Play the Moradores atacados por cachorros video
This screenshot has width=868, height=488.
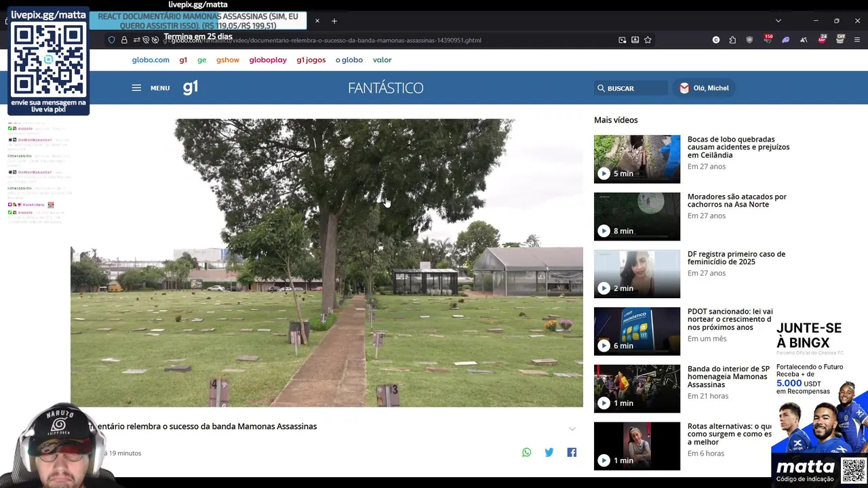(x=637, y=216)
